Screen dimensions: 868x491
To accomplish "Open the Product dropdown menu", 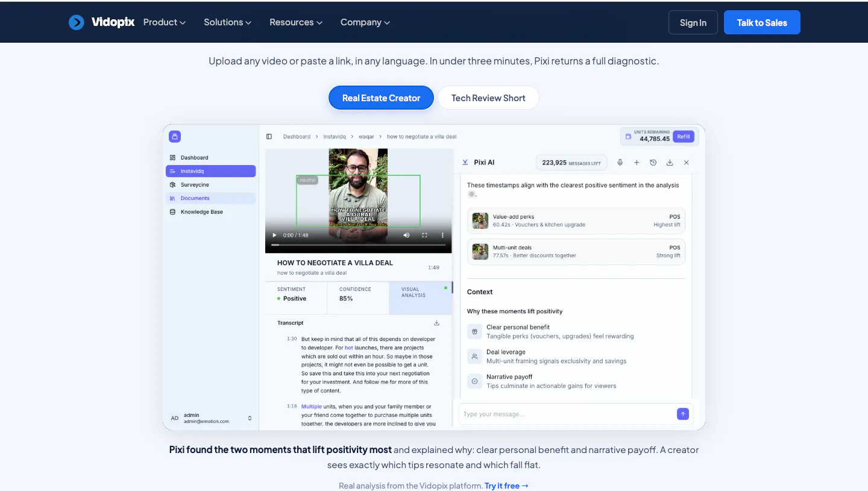I will pyautogui.click(x=164, y=22).
